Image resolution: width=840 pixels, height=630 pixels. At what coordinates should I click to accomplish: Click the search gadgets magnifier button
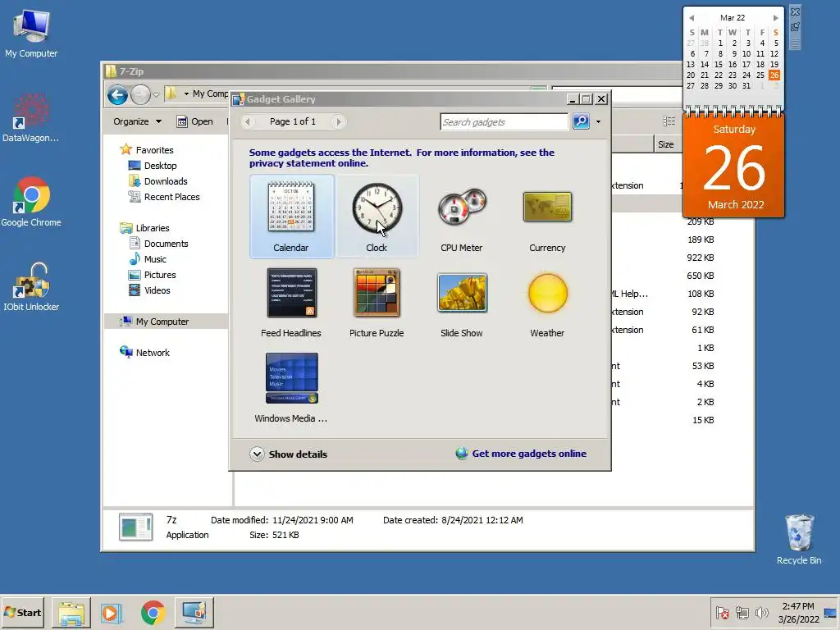click(x=582, y=121)
